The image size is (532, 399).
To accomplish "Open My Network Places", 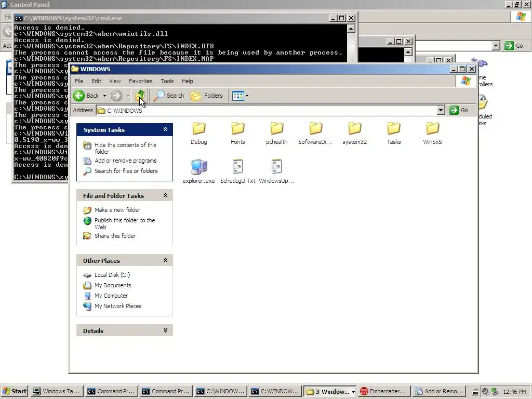I will click(x=118, y=305).
